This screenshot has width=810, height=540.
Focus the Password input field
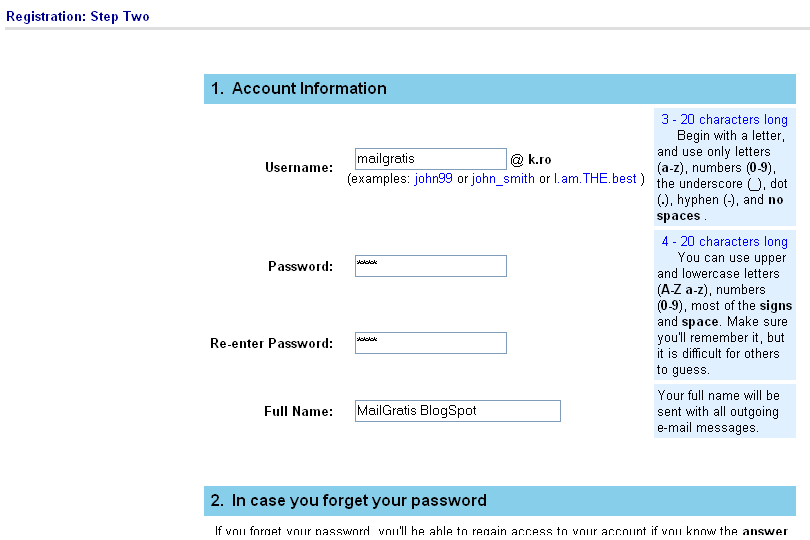pyautogui.click(x=430, y=266)
